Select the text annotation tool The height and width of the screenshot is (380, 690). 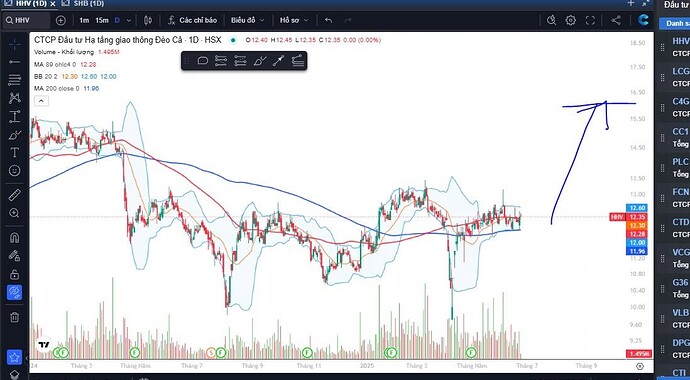click(15, 153)
